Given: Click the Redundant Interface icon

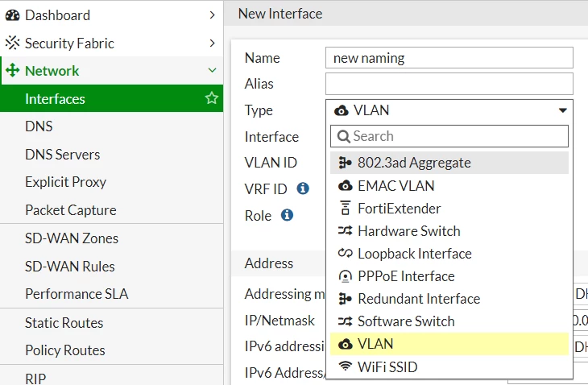Looking at the screenshot, I should (x=345, y=299).
